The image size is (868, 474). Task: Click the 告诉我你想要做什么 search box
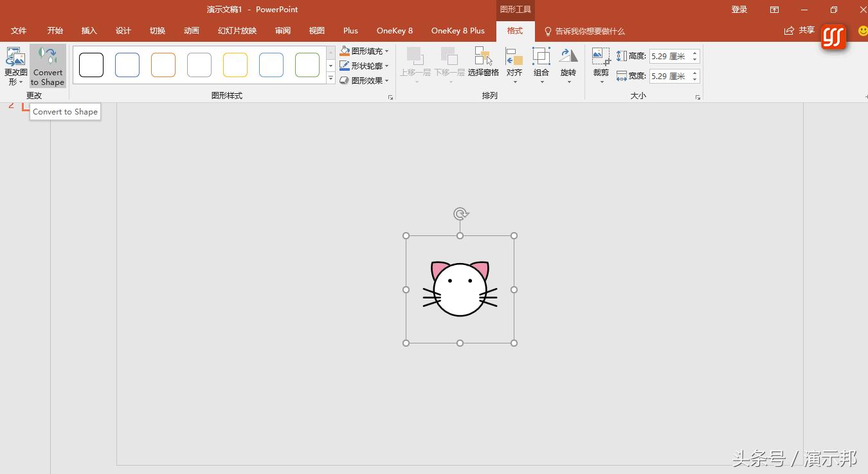point(589,31)
